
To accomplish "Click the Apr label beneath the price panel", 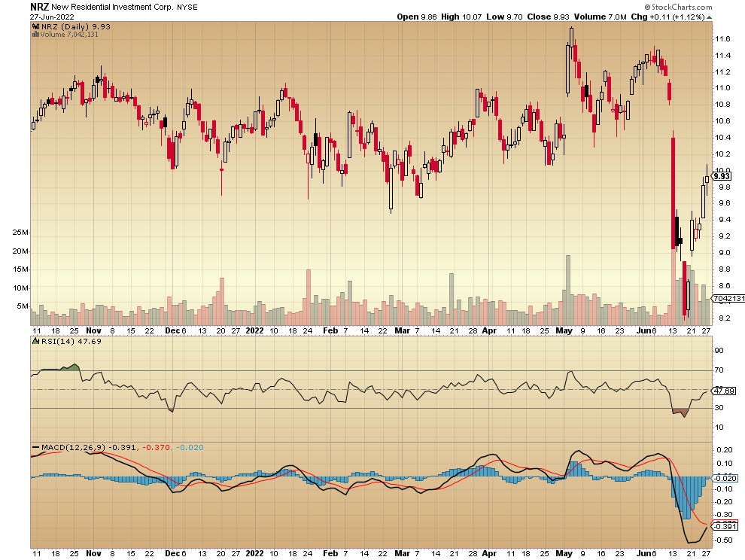I will pyautogui.click(x=489, y=330).
